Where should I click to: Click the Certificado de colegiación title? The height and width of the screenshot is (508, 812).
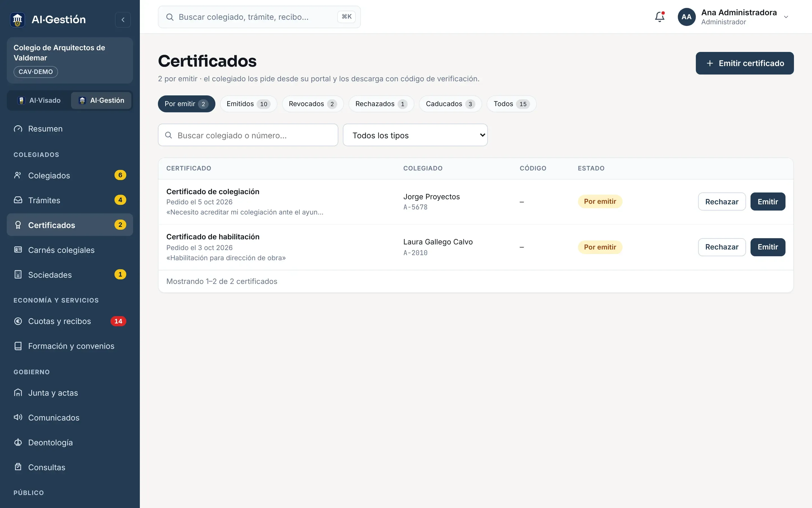pos(213,192)
